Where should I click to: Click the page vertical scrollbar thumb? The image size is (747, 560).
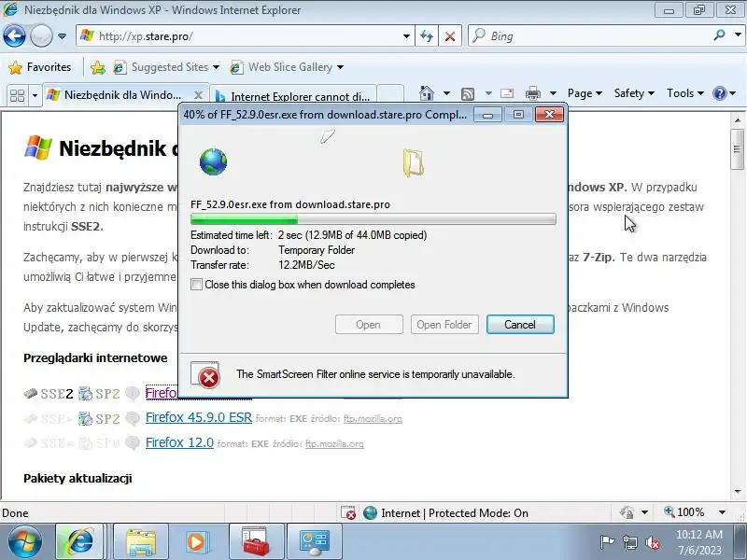(x=738, y=149)
